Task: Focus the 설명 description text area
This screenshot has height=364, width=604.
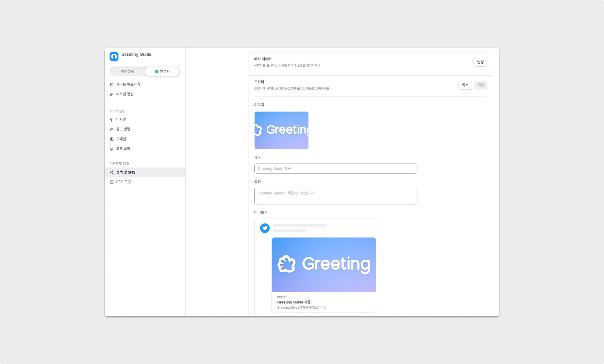Action: click(x=335, y=196)
